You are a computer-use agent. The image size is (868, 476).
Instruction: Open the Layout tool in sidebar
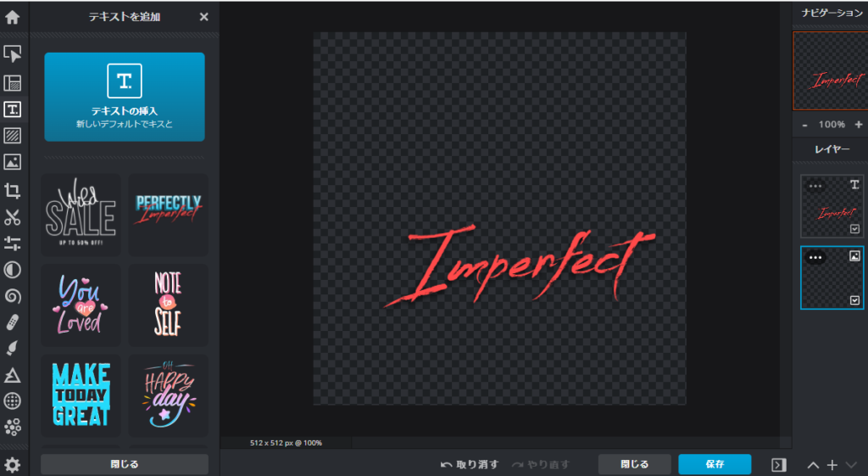[x=12, y=82]
